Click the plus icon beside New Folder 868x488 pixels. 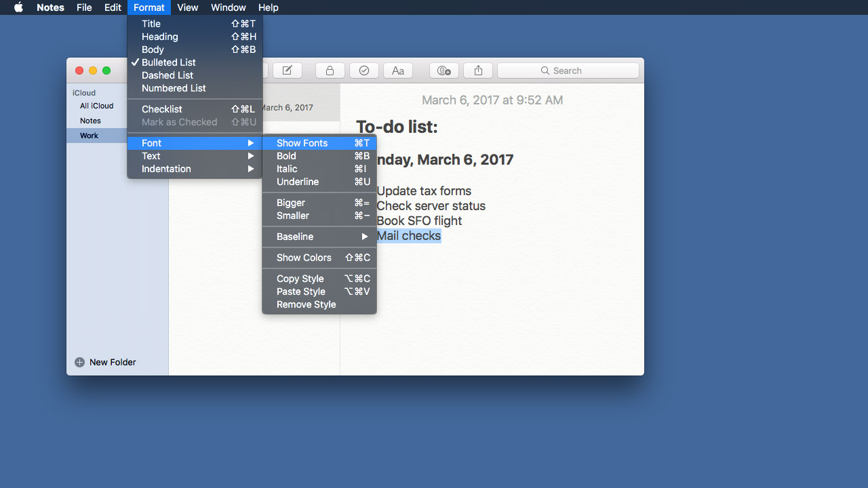pyautogui.click(x=79, y=362)
